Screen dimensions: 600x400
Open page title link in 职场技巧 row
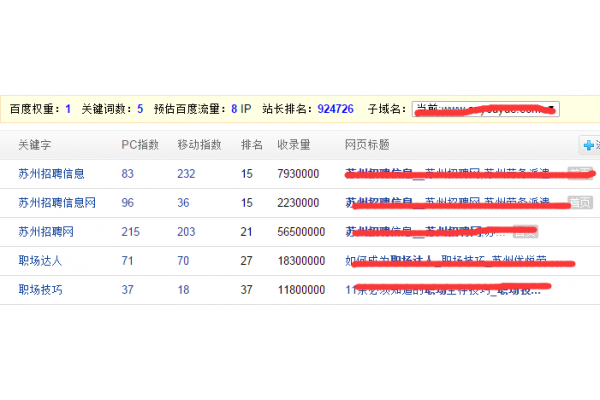point(443,290)
